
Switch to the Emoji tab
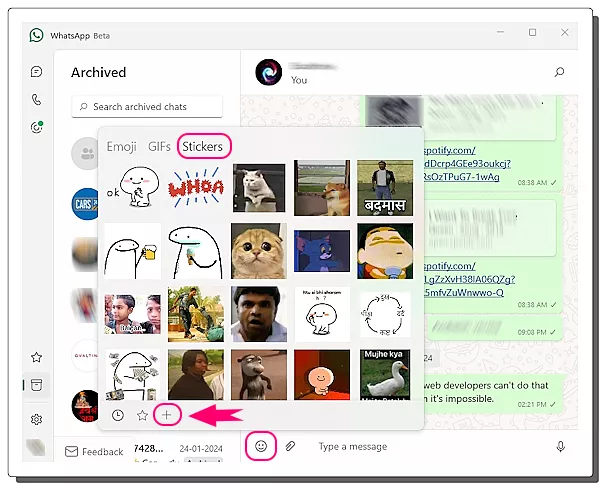(x=122, y=147)
